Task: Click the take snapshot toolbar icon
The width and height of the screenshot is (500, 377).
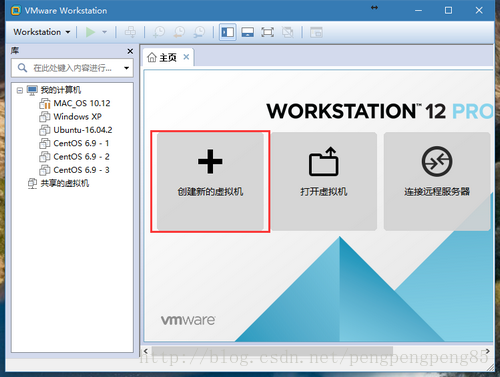Action: 159,32
